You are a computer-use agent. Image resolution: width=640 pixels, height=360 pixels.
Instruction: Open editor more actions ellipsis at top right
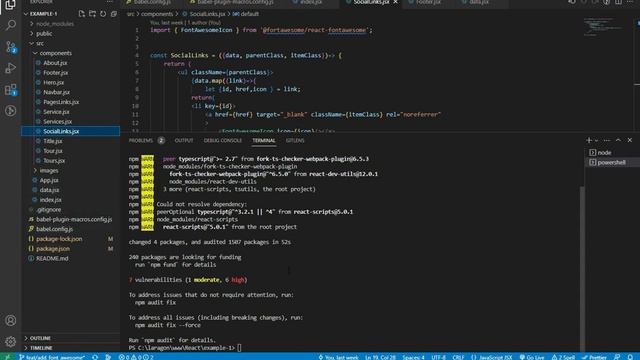tap(630, 2)
